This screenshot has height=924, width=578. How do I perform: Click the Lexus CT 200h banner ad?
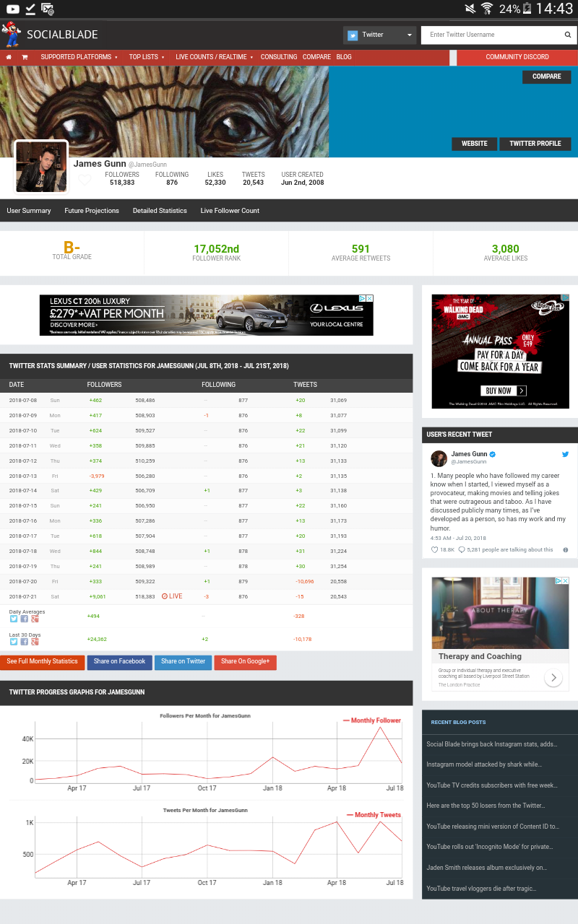(x=207, y=315)
